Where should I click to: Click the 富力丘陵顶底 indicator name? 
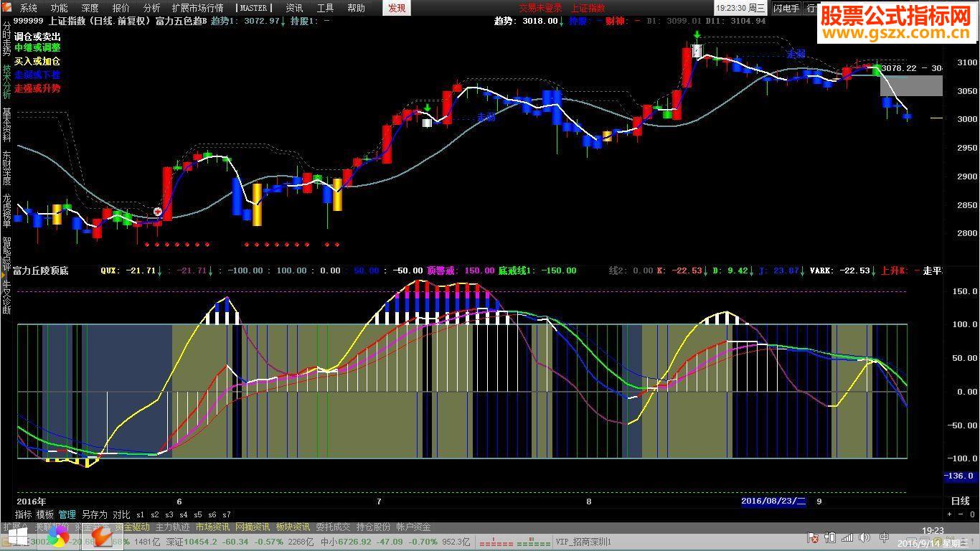pyautogui.click(x=41, y=270)
